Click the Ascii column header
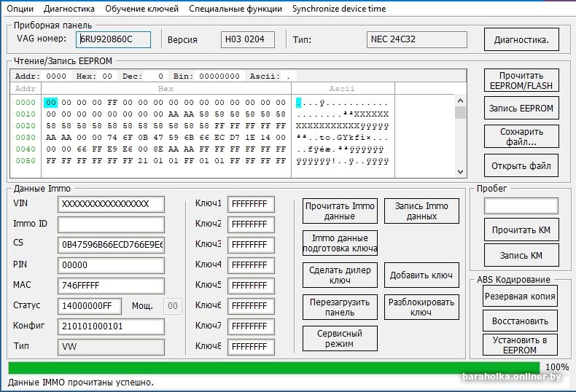Image resolution: width=576 pixels, height=392 pixels. 343,88
